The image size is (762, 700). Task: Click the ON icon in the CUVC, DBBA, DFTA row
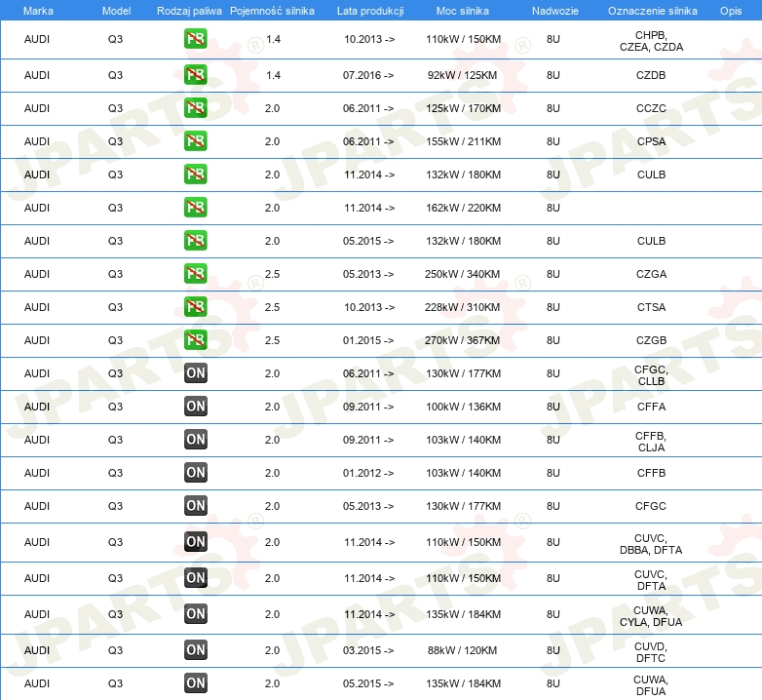pos(196,541)
